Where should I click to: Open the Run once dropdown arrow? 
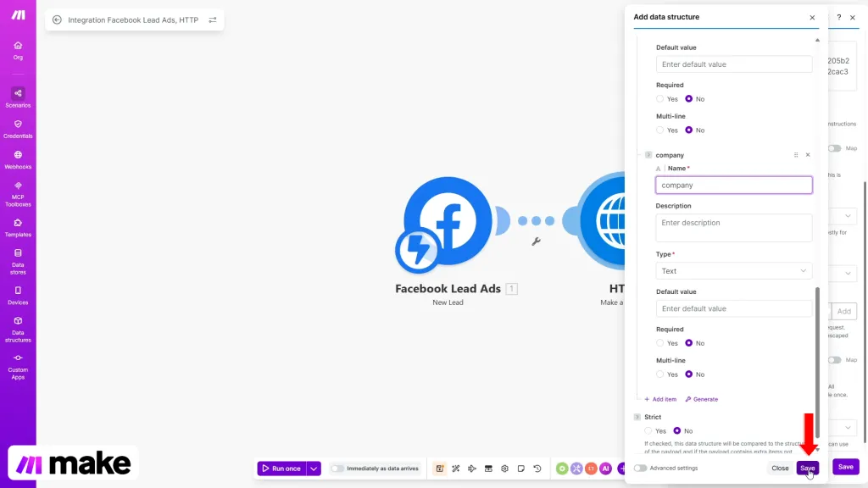pos(314,469)
